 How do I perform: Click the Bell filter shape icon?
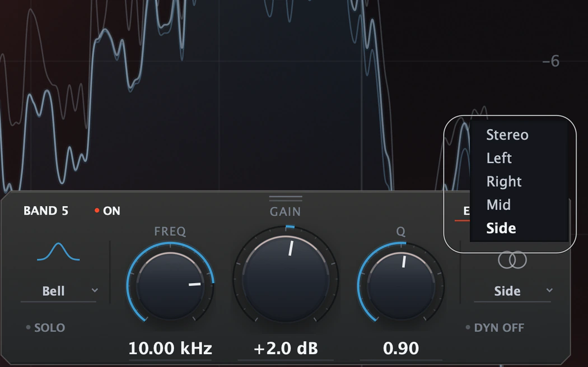click(58, 252)
